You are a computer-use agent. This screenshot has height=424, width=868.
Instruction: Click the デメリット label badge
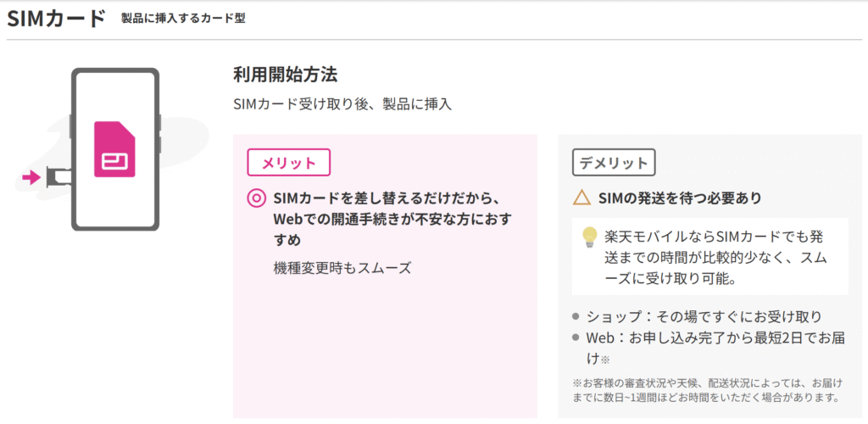tap(614, 163)
